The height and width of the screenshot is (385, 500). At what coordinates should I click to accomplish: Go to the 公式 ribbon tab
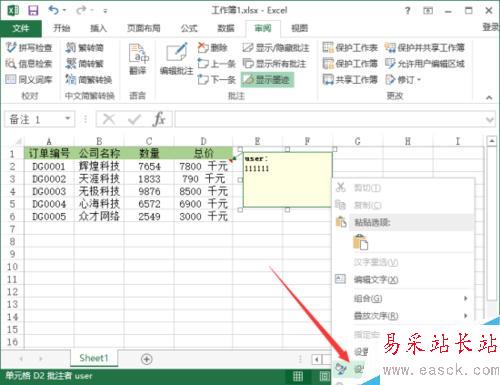tap(189, 28)
